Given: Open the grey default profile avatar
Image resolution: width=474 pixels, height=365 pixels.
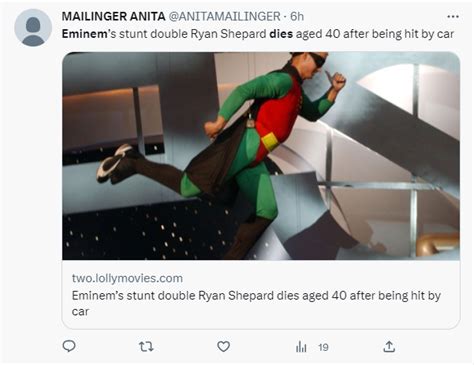Looking at the screenshot, I should point(33,28).
